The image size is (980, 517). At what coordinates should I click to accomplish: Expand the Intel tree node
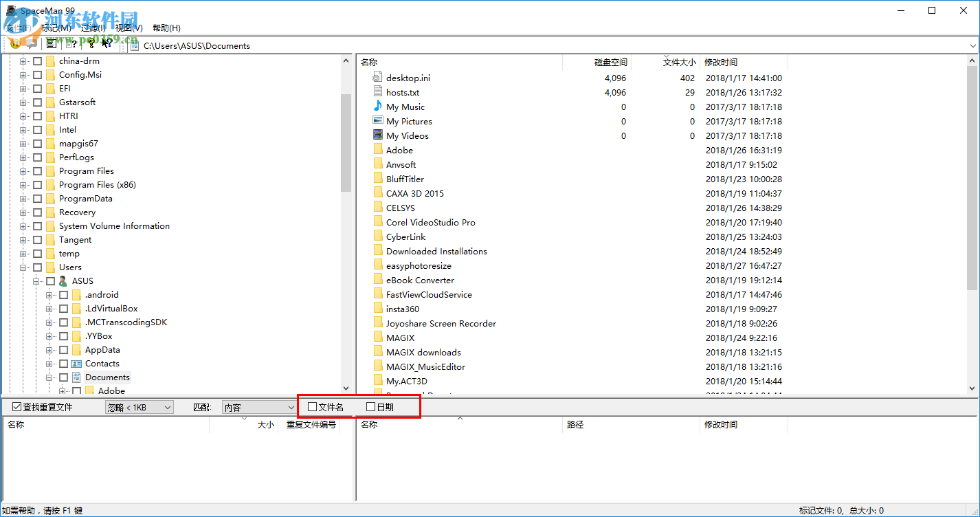point(23,129)
